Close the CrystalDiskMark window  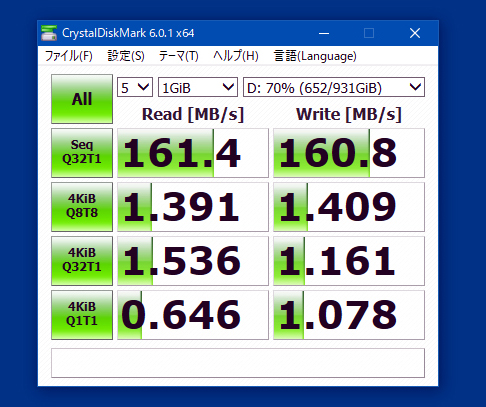(415, 33)
